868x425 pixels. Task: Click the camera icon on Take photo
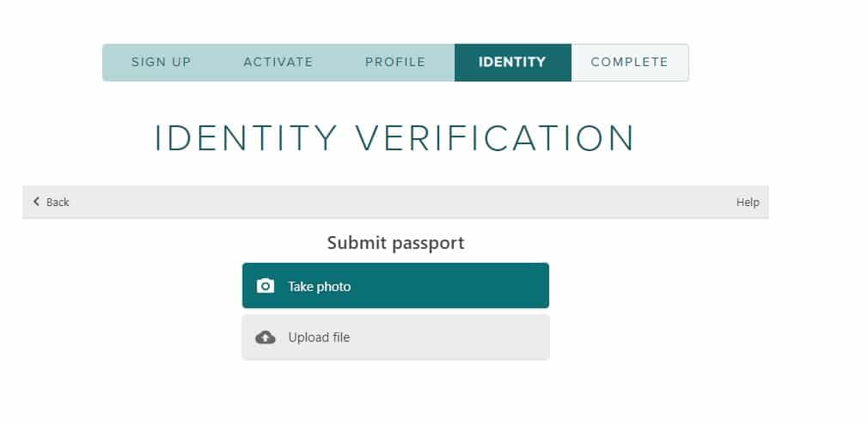tap(266, 286)
